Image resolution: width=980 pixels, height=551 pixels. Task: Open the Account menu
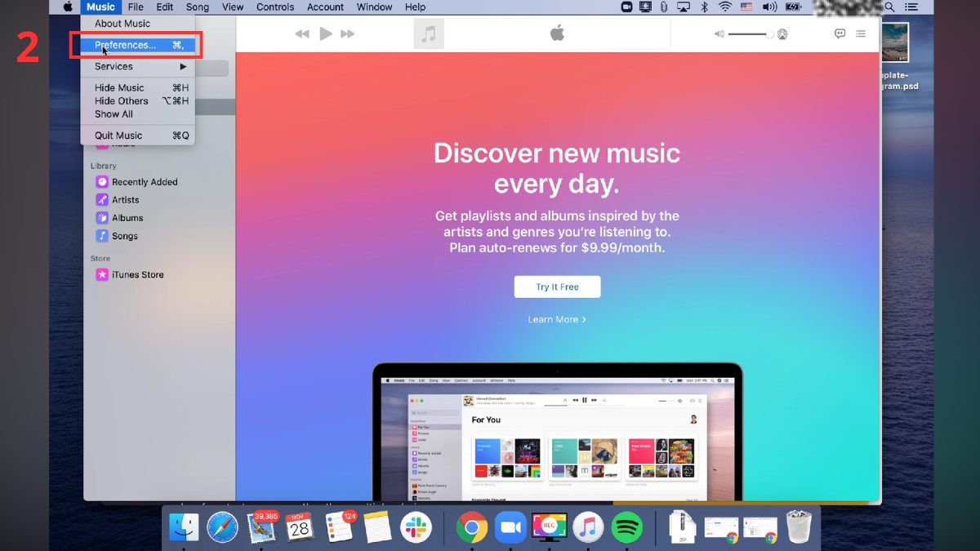326,7
